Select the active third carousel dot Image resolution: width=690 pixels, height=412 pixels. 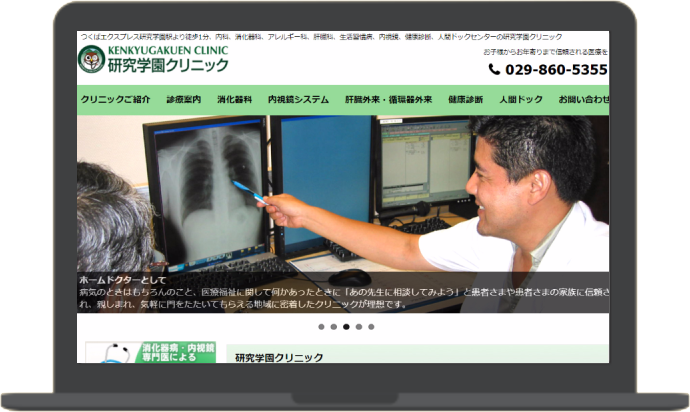click(x=346, y=327)
